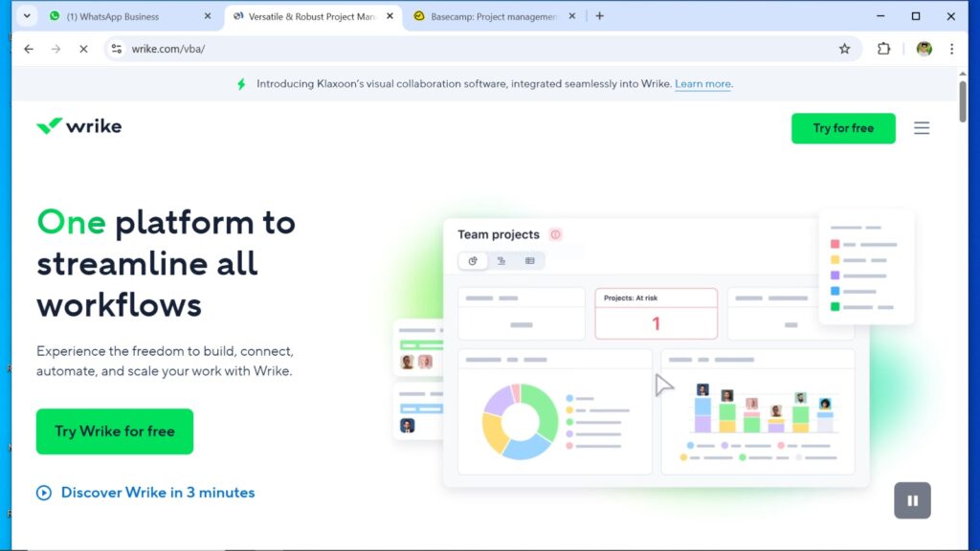The height and width of the screenshot is (551, 980).
Task: Open the Chrome three-dot menu
Action: [952, 49]
